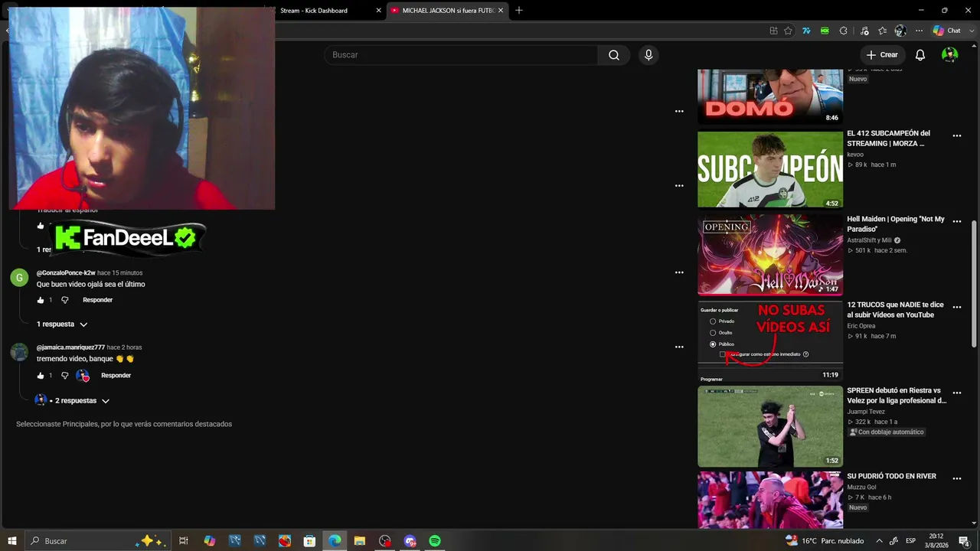The image size is (980, 551).
Task: Click Task View button on taskbar
Action: click(x=184, y=541)
